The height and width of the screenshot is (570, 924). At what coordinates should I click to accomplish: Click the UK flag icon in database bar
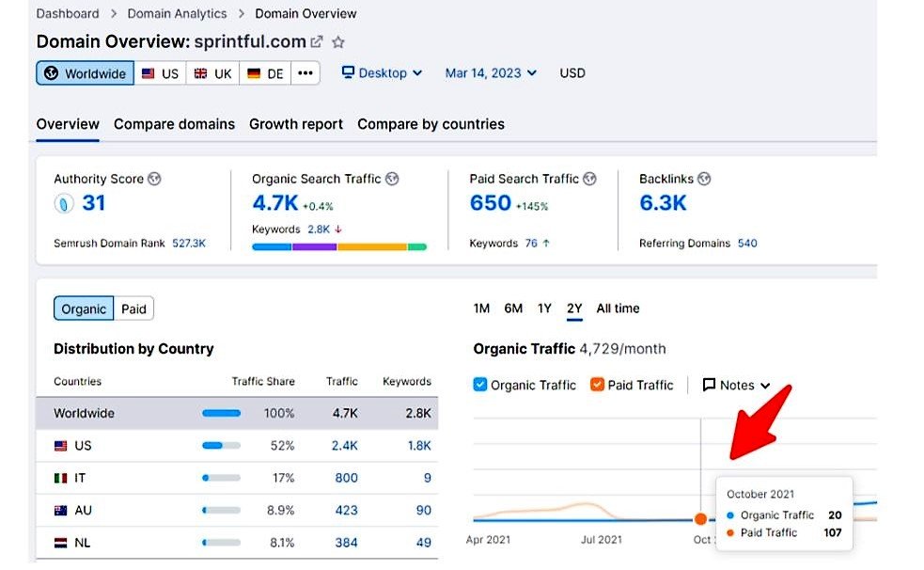coord(201,73)
